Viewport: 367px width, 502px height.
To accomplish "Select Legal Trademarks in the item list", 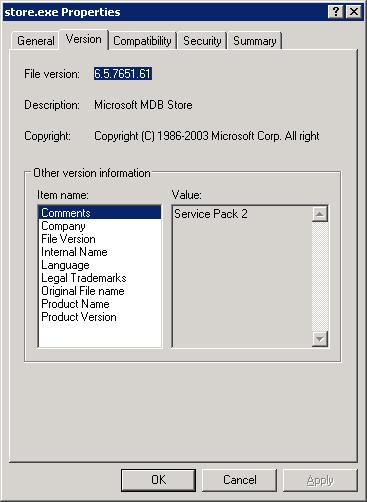I will [100, 278].
